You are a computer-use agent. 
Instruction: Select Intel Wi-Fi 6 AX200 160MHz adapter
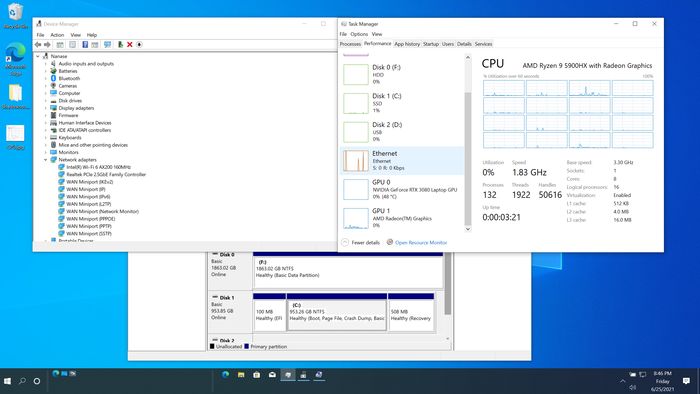point(98,167)
